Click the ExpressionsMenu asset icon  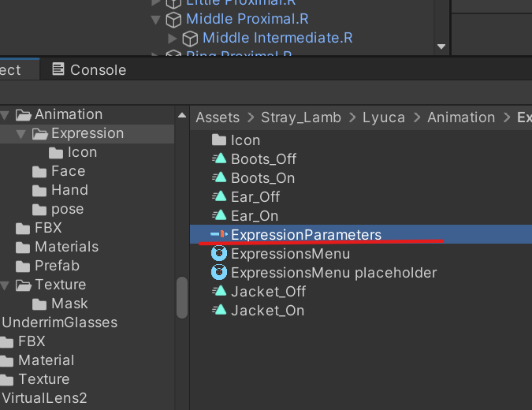tap(219, 254)
